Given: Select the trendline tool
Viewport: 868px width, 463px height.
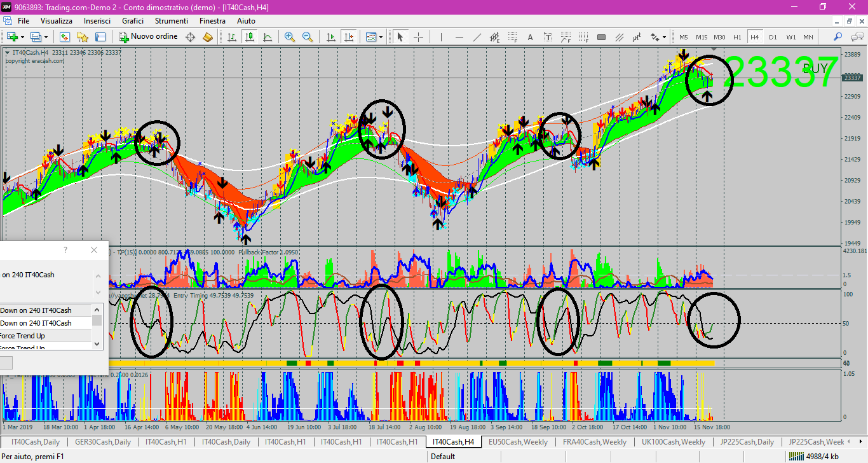Looking at the screenshot, I should 477,37.
